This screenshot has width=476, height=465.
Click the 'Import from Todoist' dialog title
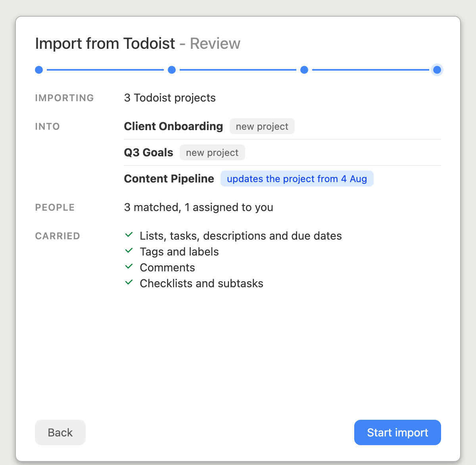105,44
